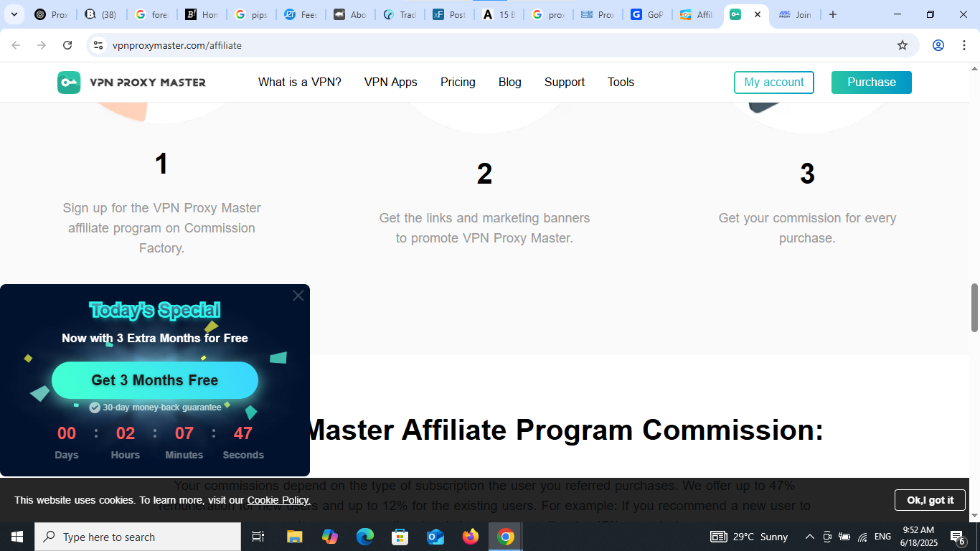Switch to the '(38)' browser tab
Viewport: 980px width, 551px height.
[x=100, y=14]
